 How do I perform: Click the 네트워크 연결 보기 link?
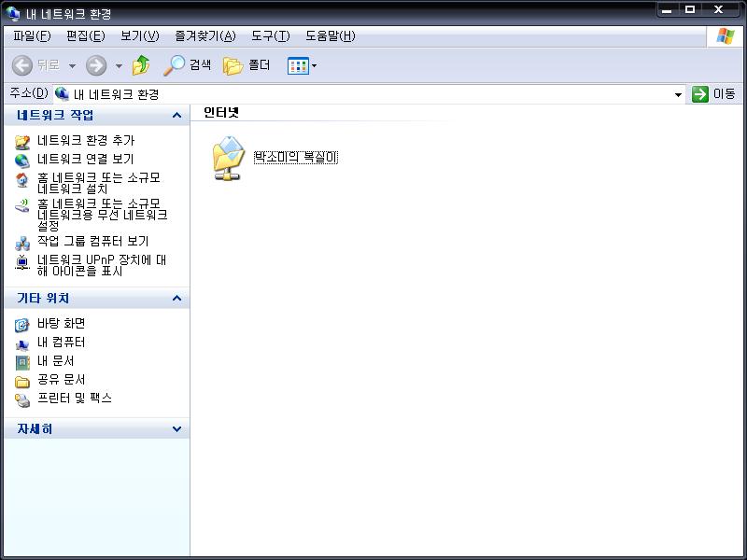click(x=86, y=159)
